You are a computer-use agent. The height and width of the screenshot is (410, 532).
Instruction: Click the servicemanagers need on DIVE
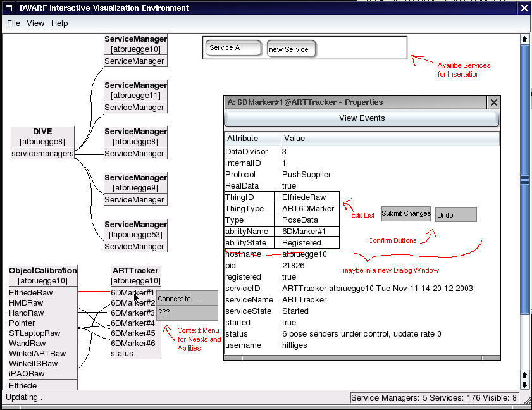pos(42,154)
